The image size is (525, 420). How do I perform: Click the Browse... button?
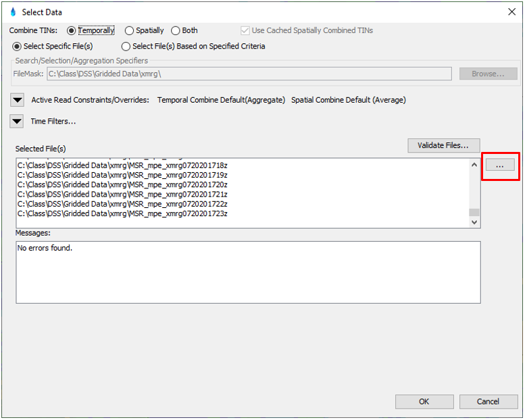point(488,74)
